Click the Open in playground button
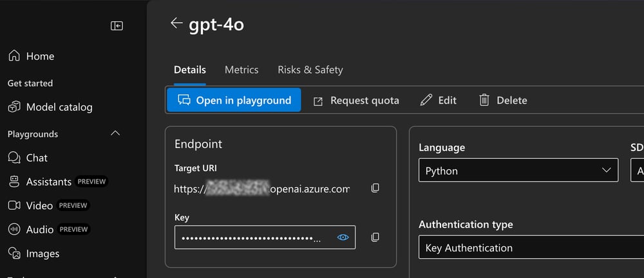The width and height of the screenshot is (644, 278). tap(234, 100)
